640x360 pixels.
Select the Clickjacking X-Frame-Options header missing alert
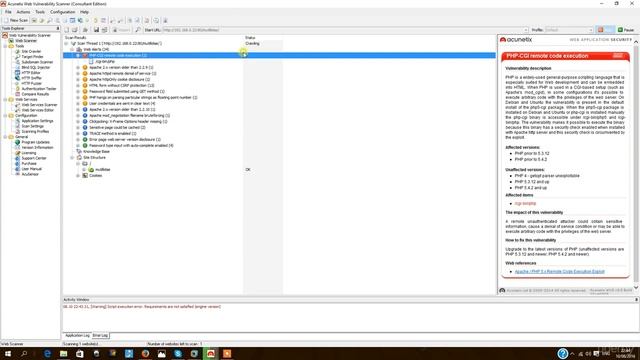(x=128, y=122)
